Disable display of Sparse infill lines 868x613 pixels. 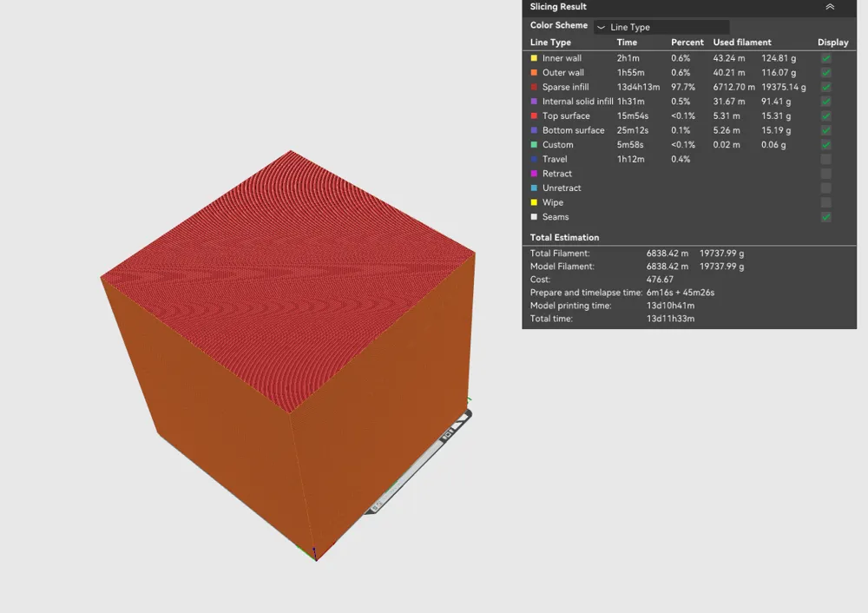click(x=825, y=87)
